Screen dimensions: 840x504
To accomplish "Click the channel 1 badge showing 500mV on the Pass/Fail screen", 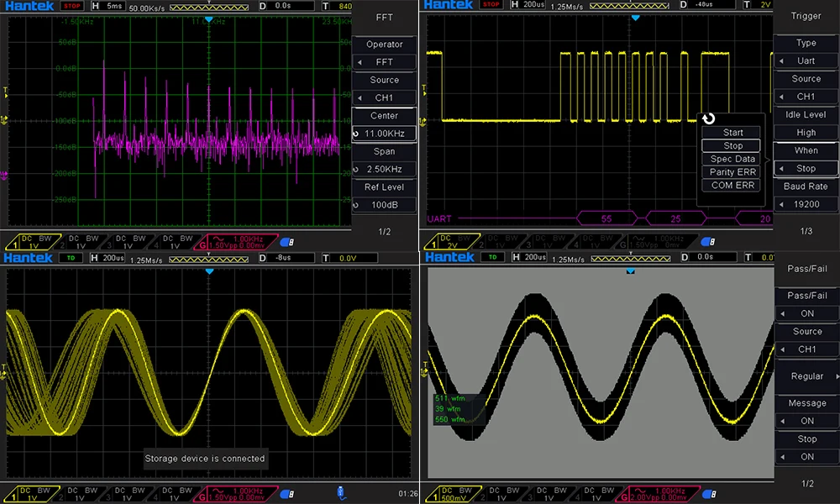I will pyautogui.click(x=452, y=494).
